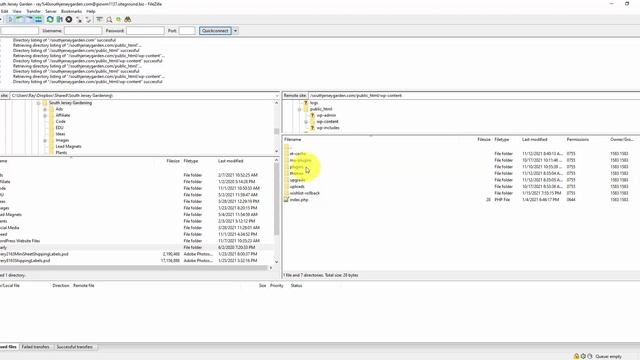
Task: Sort remote list by Last modified header
Action: [534, 140]
